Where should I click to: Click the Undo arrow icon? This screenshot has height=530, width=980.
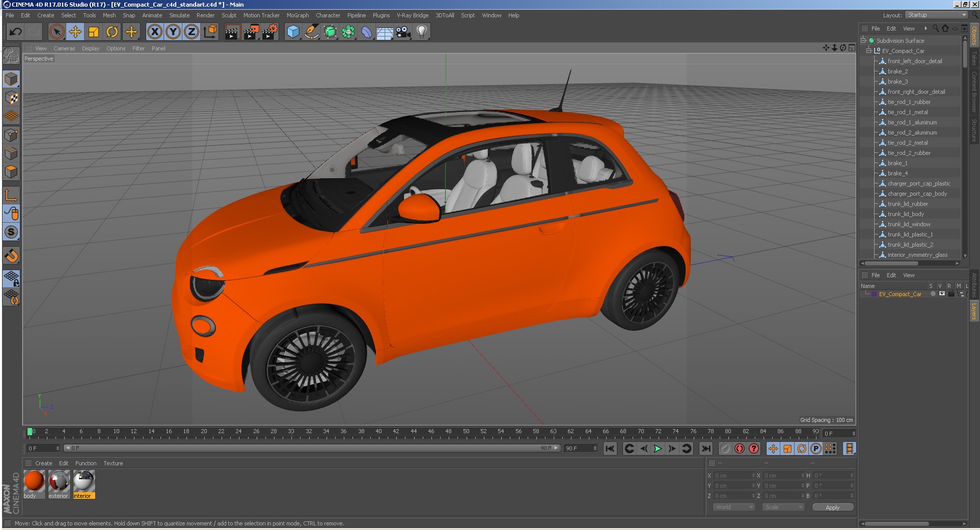16,32
